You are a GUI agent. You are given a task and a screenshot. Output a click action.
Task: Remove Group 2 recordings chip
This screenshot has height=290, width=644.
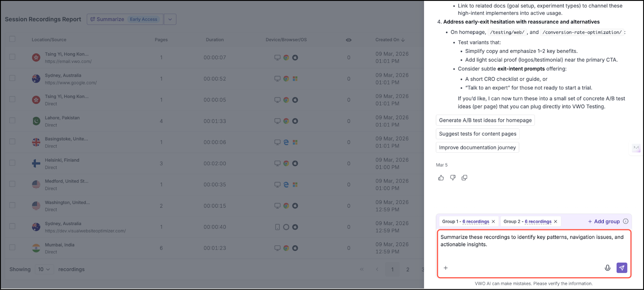pyautogui.click(x=555, y=222)
